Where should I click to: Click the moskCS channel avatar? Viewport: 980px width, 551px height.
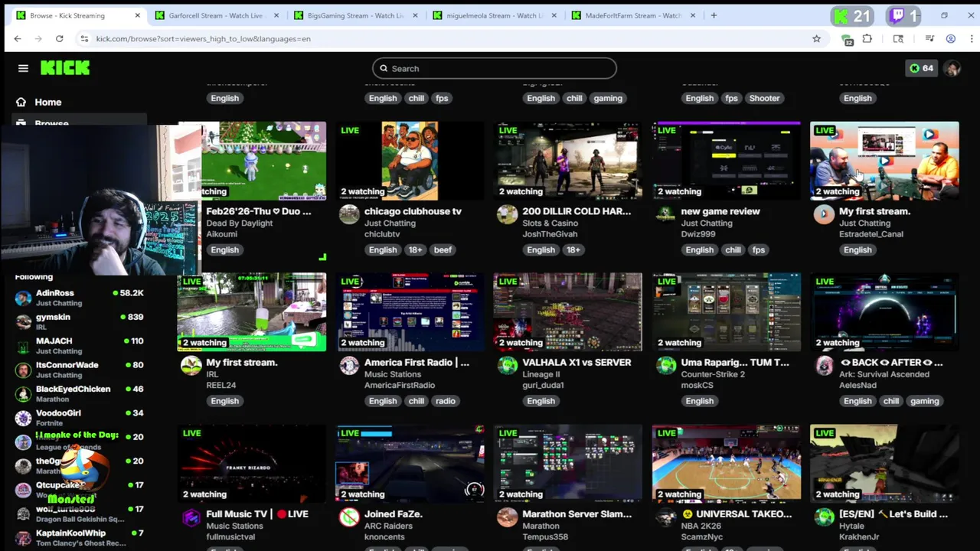pyautogui.click(x=665, y=366)
